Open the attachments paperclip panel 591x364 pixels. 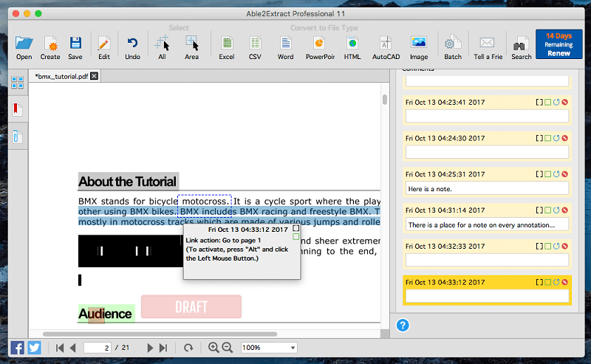pyautogui.click(x=17, y=137)
